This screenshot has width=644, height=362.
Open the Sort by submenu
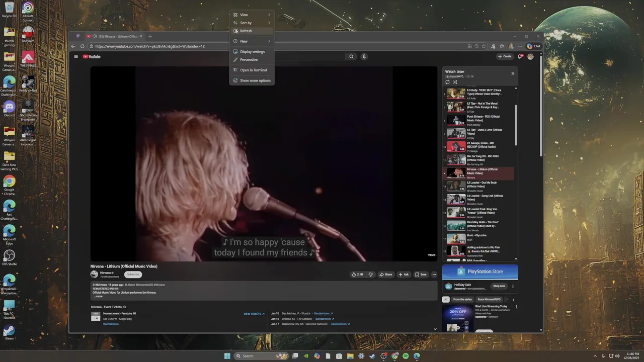point(252,23)
